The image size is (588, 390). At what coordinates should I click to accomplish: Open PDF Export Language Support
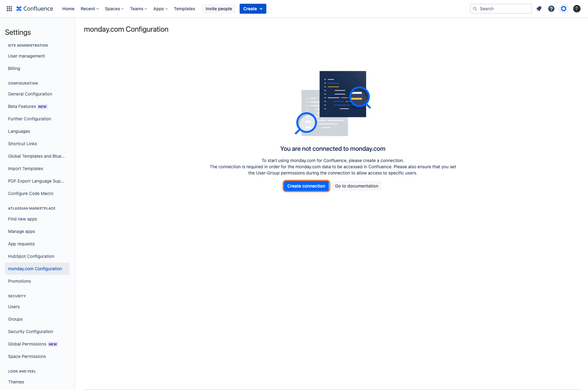click(37, 181)
